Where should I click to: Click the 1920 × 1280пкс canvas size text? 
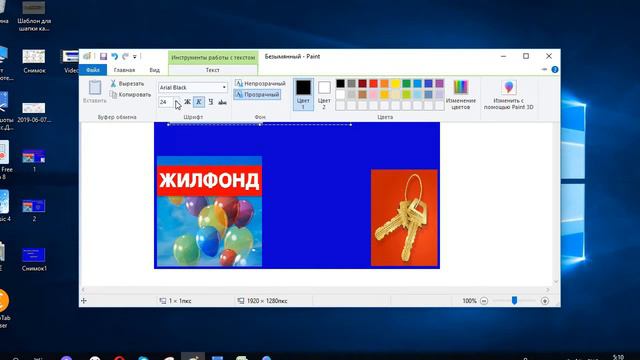pos(267,301)
